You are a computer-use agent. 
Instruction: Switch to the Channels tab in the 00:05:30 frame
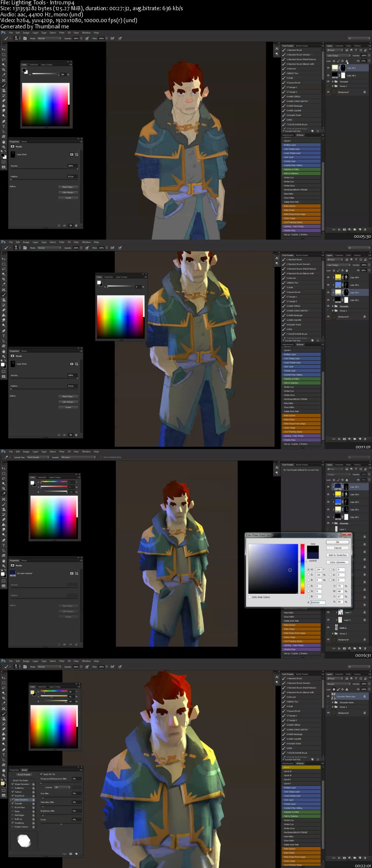339,46
